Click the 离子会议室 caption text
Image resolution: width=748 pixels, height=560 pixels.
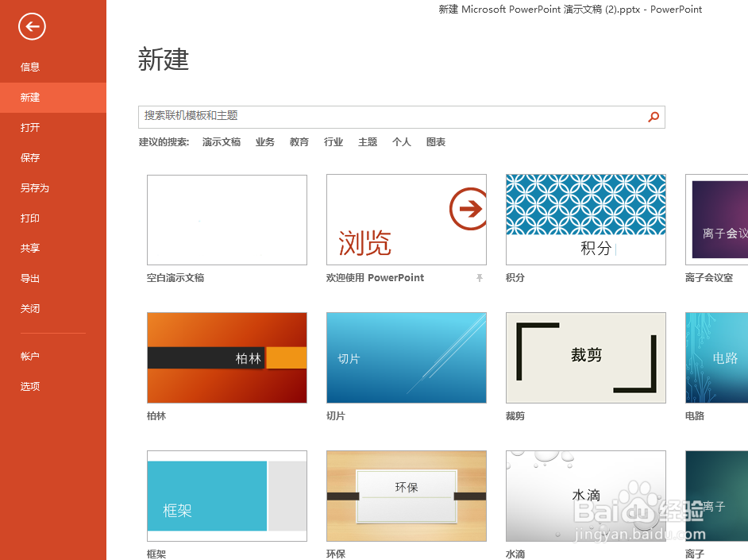(x=709, y=277)
